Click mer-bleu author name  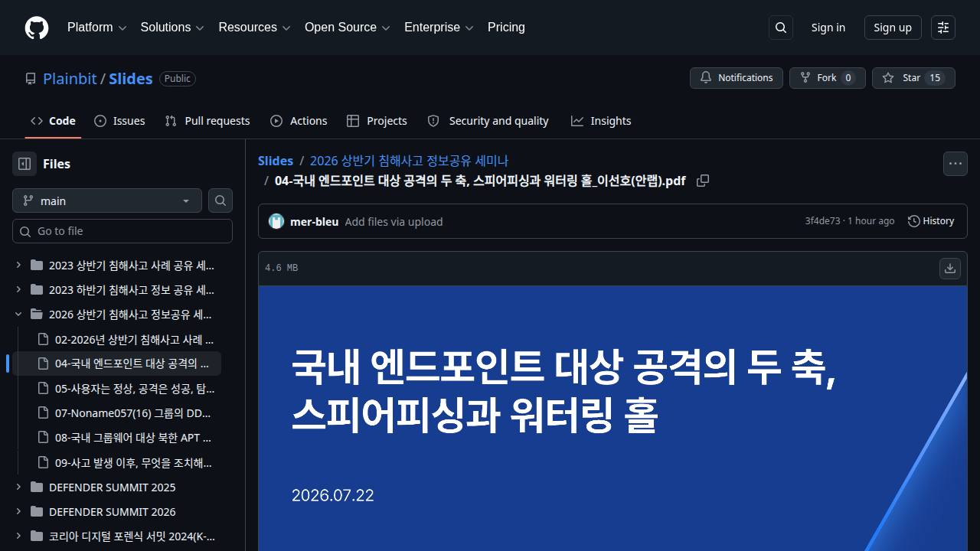point(314,222)
